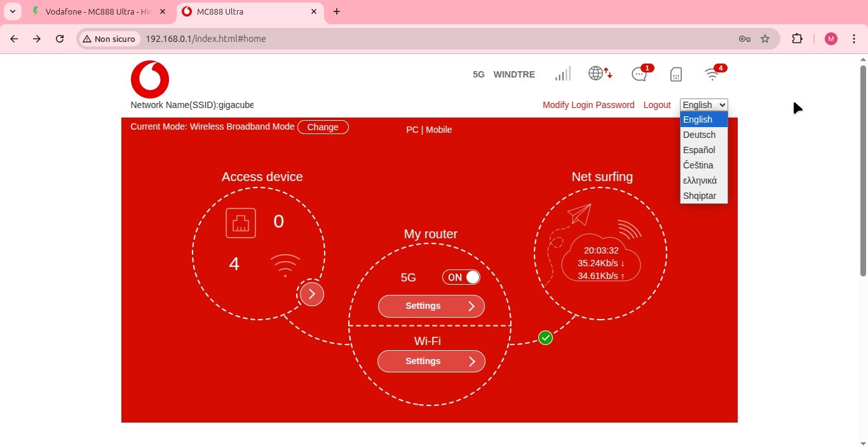Click Network Name(SSID):gigacube text
This screenshot has height=448, width=868.
tap(192, 105)
